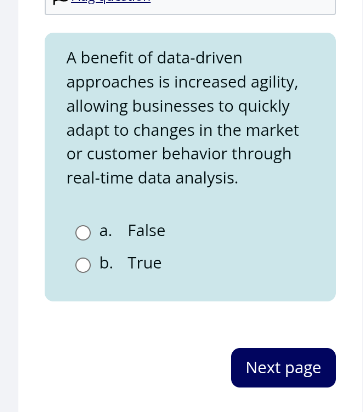Select the True radio button

click(x=83, y=265)
